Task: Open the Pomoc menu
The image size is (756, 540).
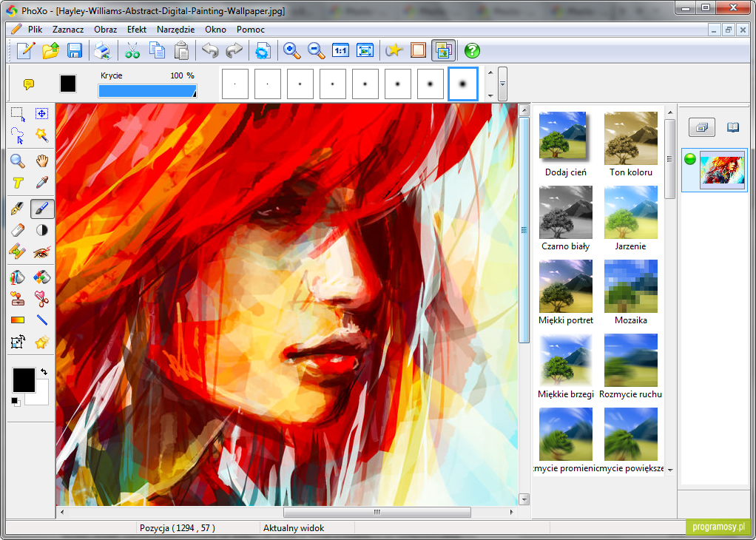Action: pos(251,30)
